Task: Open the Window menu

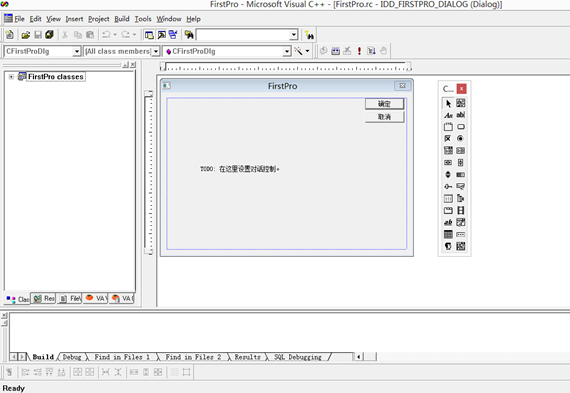Action: point(169,19)
